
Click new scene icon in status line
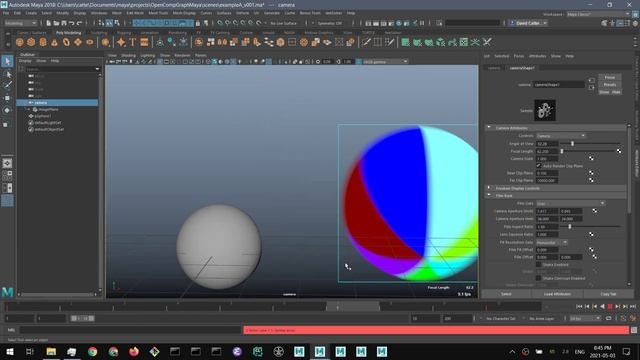point(49,23)
